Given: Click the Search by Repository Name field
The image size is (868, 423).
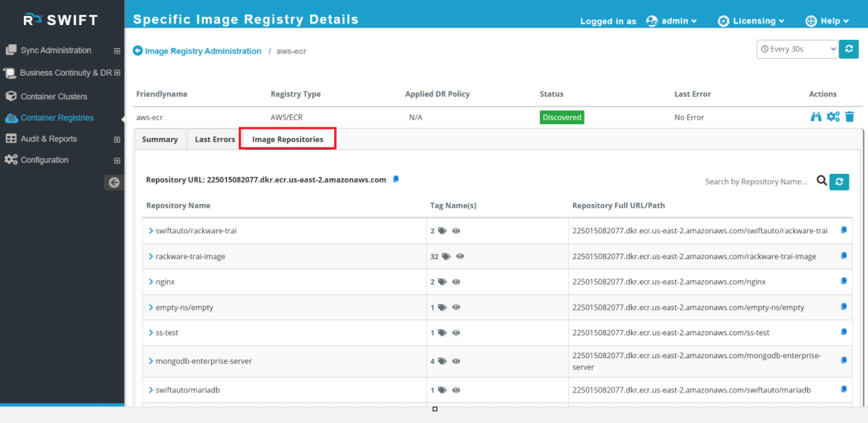Looking at the screenshot, I should point(756,181).
